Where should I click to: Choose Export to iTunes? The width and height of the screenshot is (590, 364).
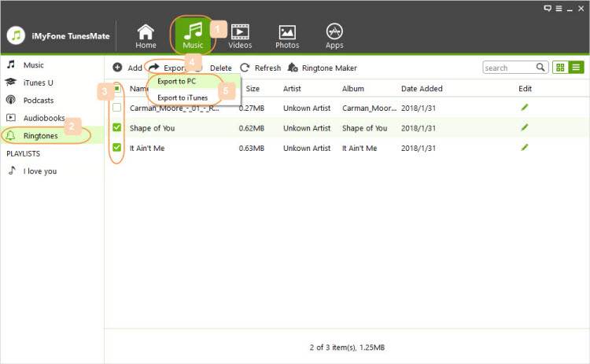pyautogui.click(x=194, y=97)
